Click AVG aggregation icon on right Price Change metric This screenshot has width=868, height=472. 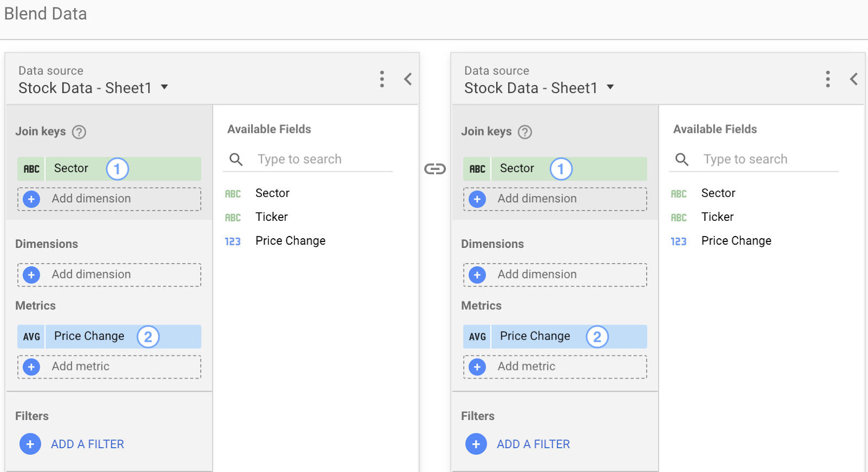(x=477, y=336)
